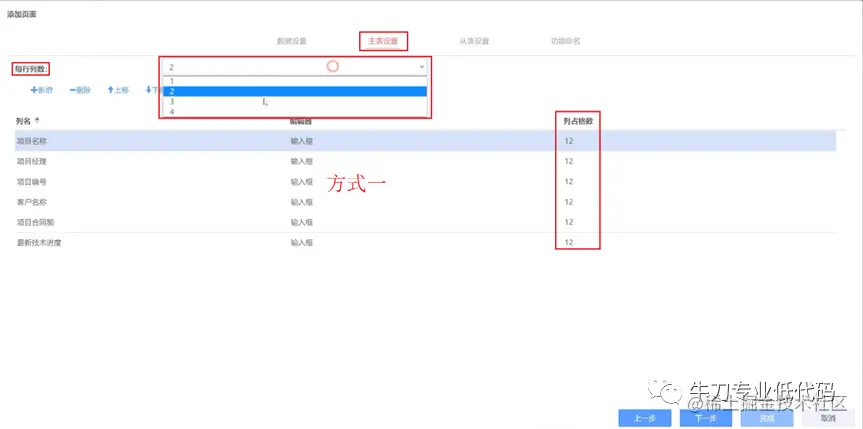
Task: Select the 项目名称 row
Action: click(425, 141)
